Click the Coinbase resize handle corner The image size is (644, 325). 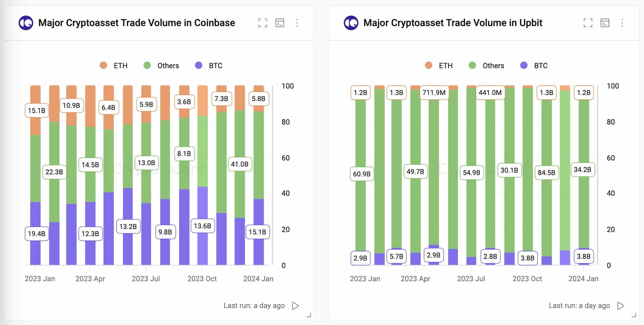coord(309,315)
